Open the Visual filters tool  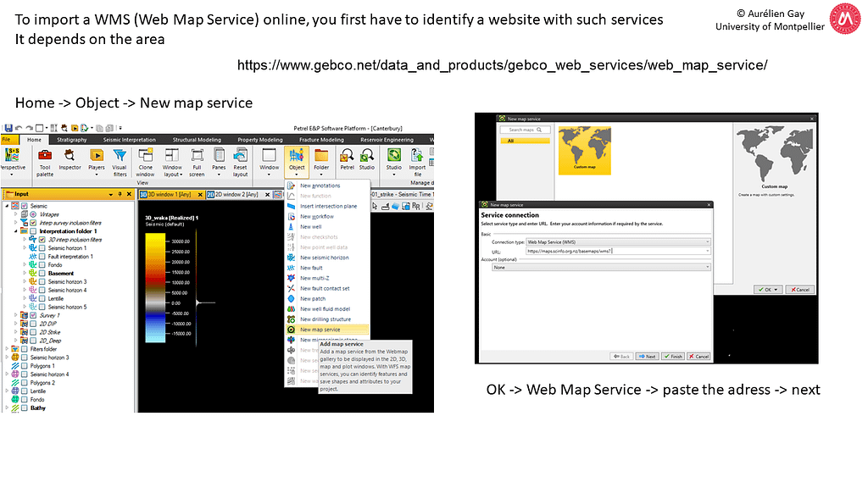pos(120,160)
